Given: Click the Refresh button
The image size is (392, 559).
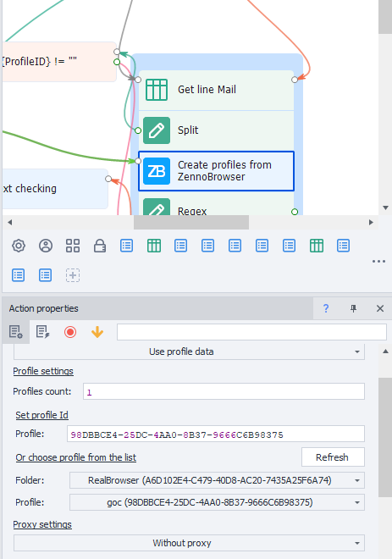Looking at the screenshot, I should click(x=333, y=457).
